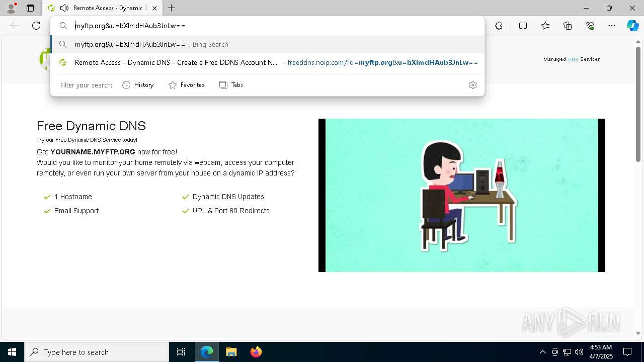Click the search magnifier in the address bar

point(63,26)
